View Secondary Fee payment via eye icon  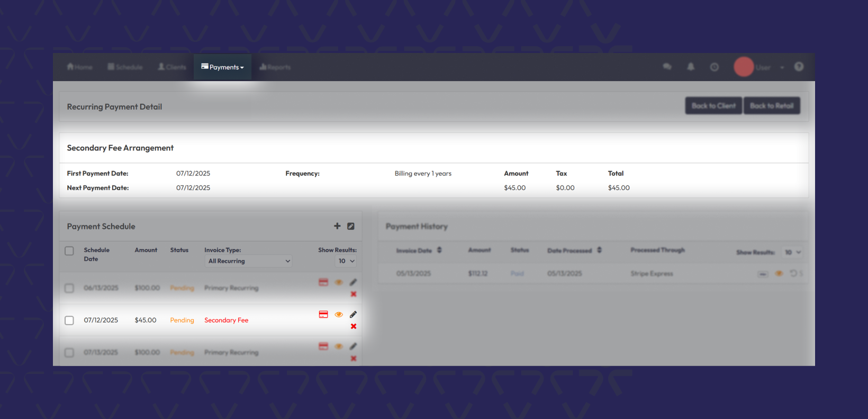click(339, 315)
